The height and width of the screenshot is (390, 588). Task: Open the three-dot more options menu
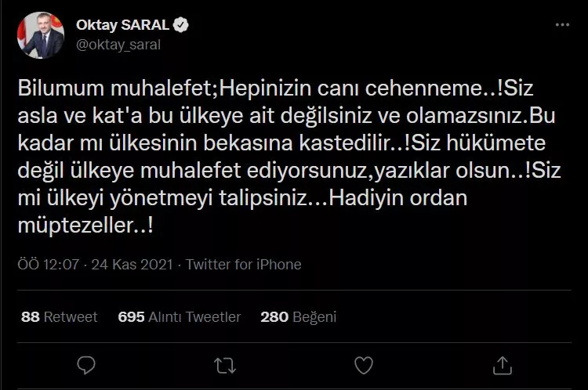tap(562, 26)
